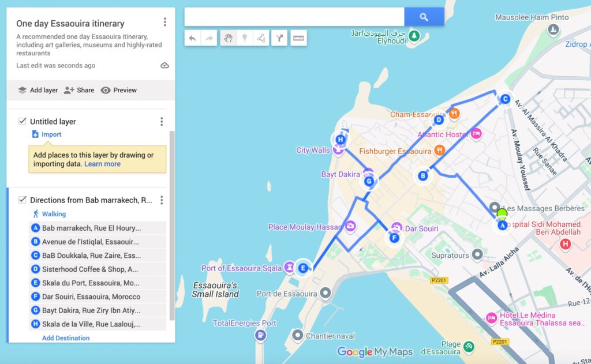Click route marker F on the map
The height and width of the screenshot is (364, 591).
(394, 238)
